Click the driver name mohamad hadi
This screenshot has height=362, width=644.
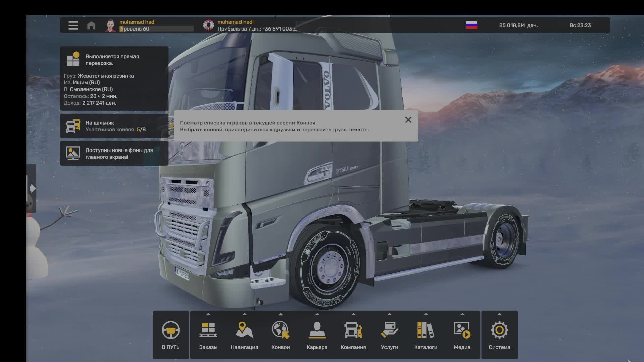pos(138,22)
